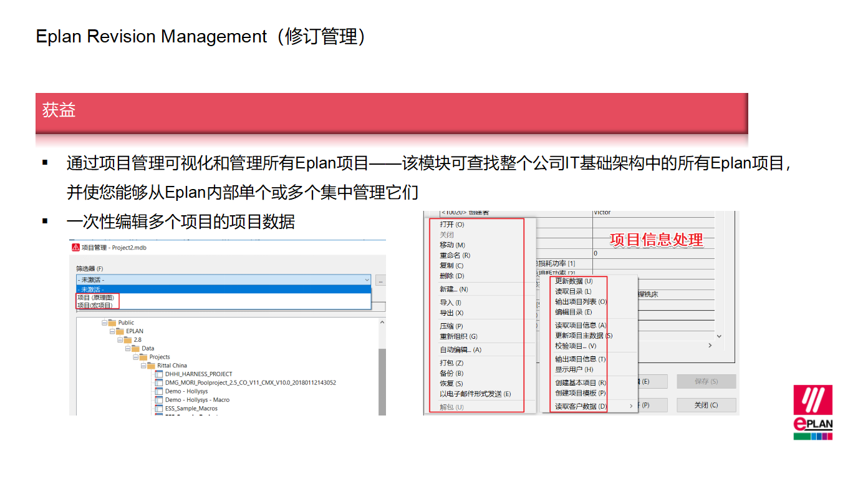The height and width of the screenshot is (486, 868).
Task: Select the highlighted - 未激活 - list option
Action: click(x=224, y=289)
